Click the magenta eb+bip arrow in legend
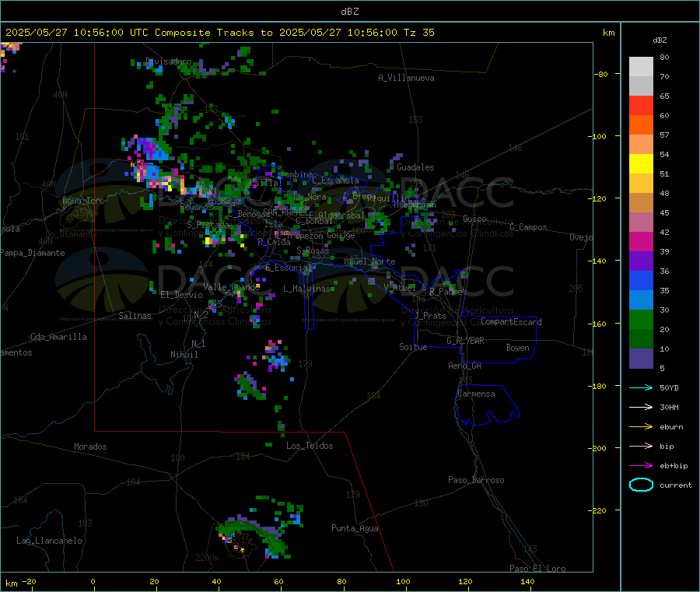The height and width of the screenshot is (592, 700). [641, 466]
